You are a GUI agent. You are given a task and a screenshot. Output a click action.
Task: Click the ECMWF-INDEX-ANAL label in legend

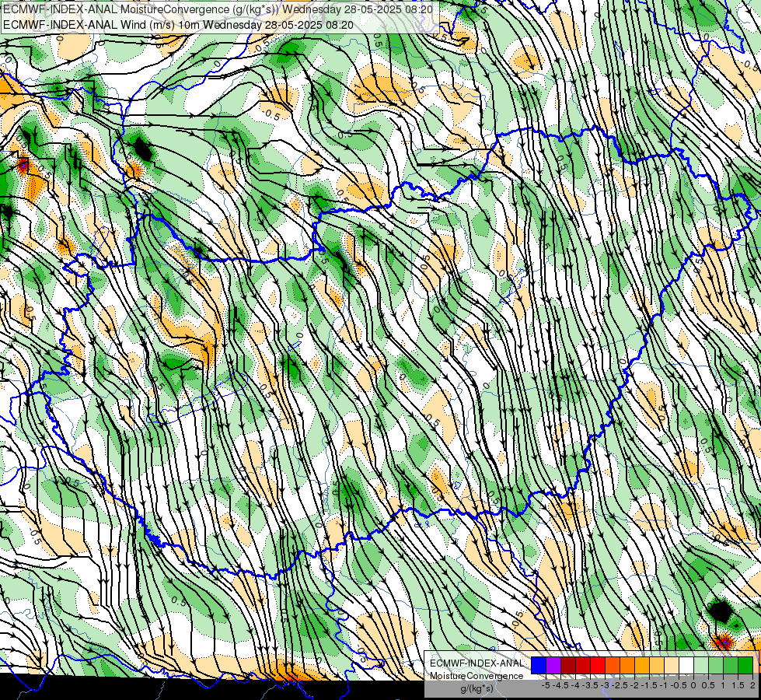click(476, 663)
